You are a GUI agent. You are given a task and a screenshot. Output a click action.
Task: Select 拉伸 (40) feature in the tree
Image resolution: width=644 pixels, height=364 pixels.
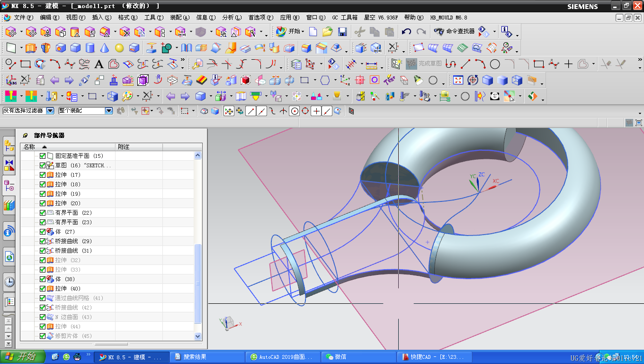tap(68, 289)
